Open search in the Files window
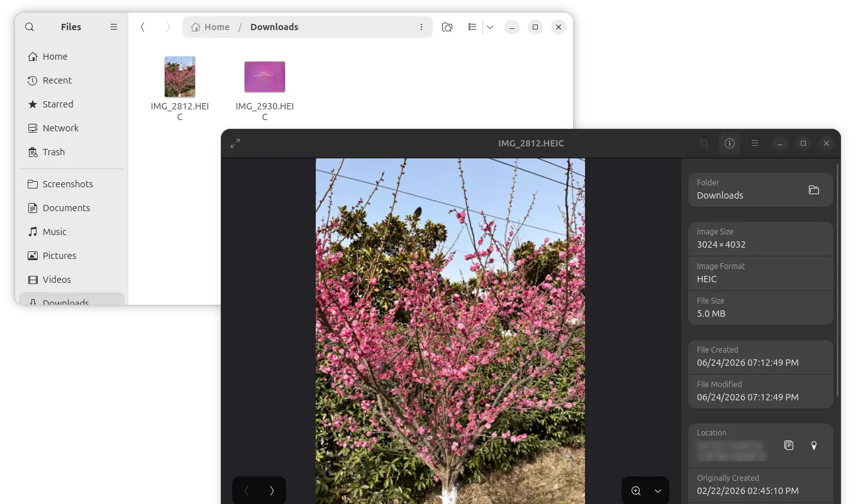The height and width of the screenshot is (504, 858). [30, 27]
